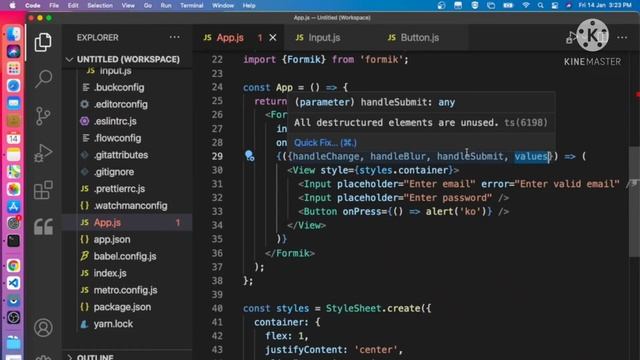Screen dimensions: 640x360
Task: Open the Selection menu
Action: pos(100,5)
